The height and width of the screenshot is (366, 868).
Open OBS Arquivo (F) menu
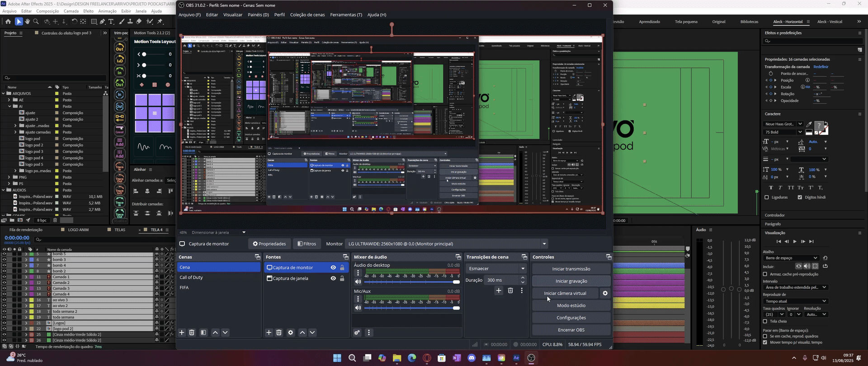(x=189, y=14)
